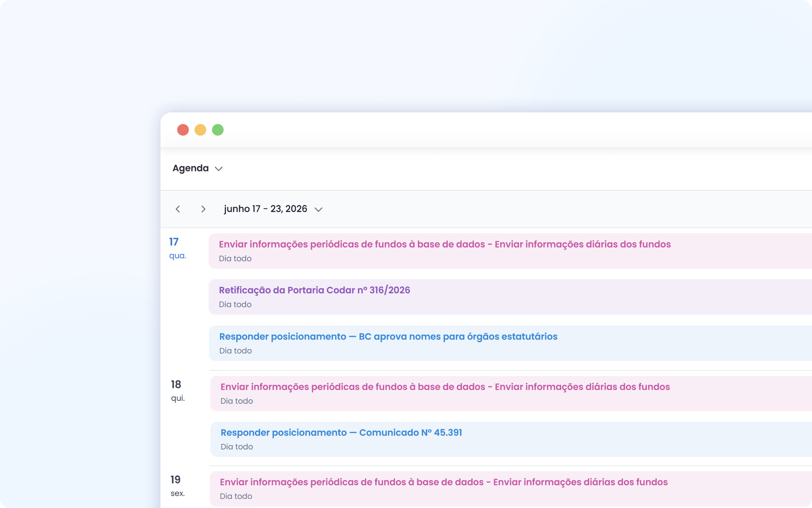Select day 17 qua. in the agenda
Viewport: 812px width, 508px height.
point(177,248)
